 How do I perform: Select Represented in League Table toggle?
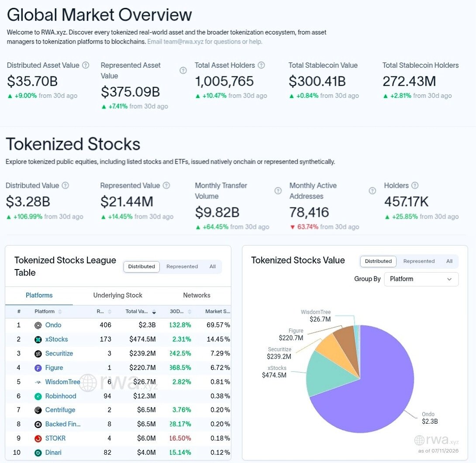[182, 266]
